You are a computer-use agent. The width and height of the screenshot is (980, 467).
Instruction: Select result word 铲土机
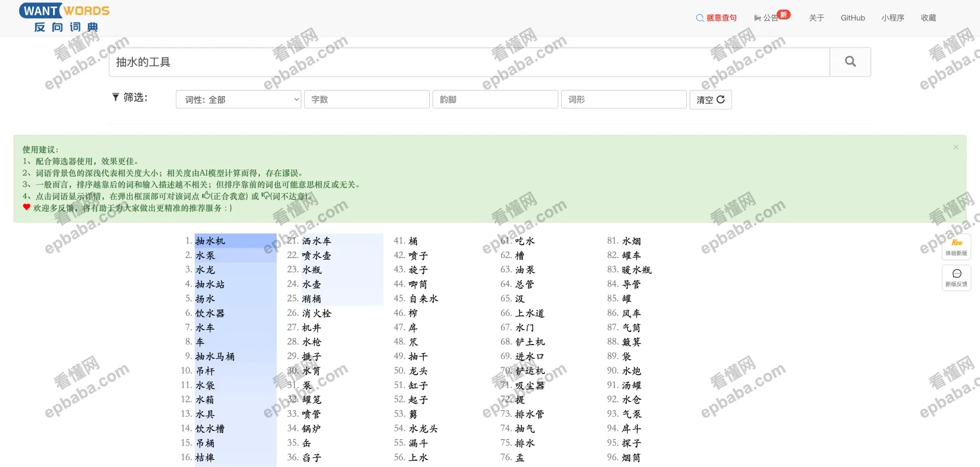(530, 342)
